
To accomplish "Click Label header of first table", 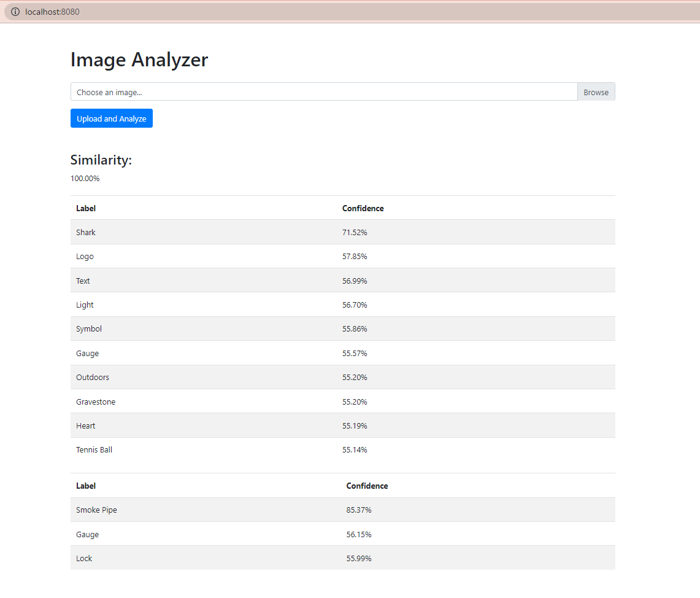I will click(86, 208).
